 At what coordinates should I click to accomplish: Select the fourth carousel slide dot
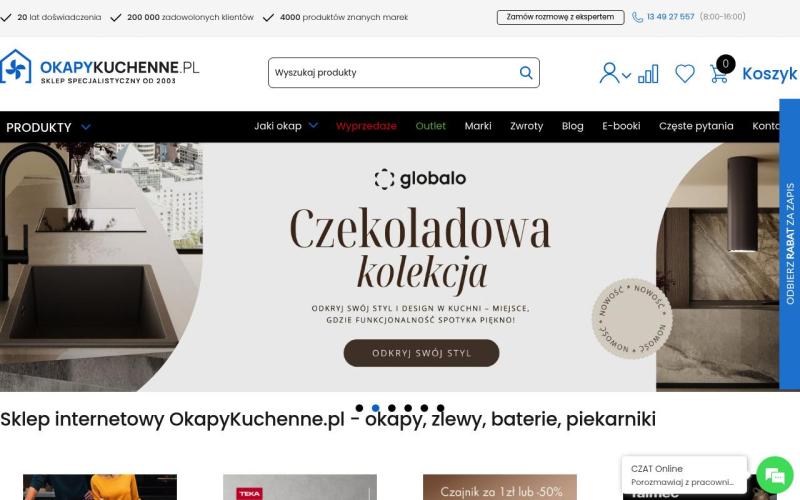pos(408,408)
